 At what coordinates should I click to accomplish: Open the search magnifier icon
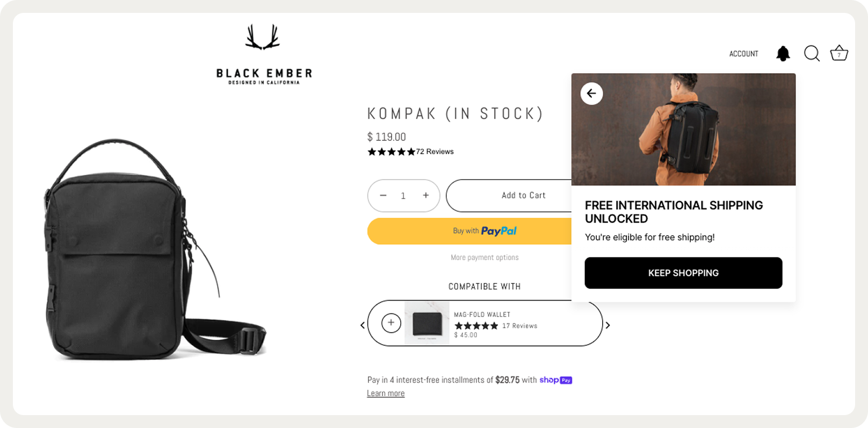point(812,54)
